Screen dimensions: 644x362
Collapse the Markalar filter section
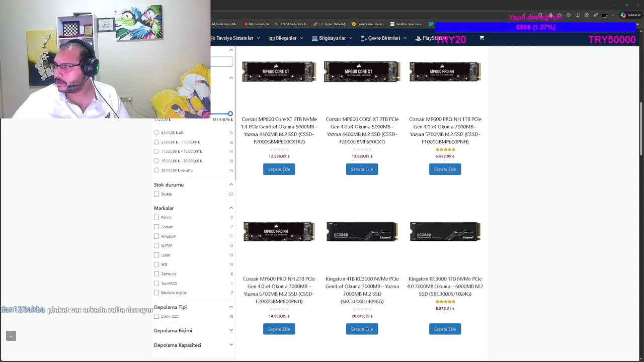pyautogui.click(x=231, y=208)
